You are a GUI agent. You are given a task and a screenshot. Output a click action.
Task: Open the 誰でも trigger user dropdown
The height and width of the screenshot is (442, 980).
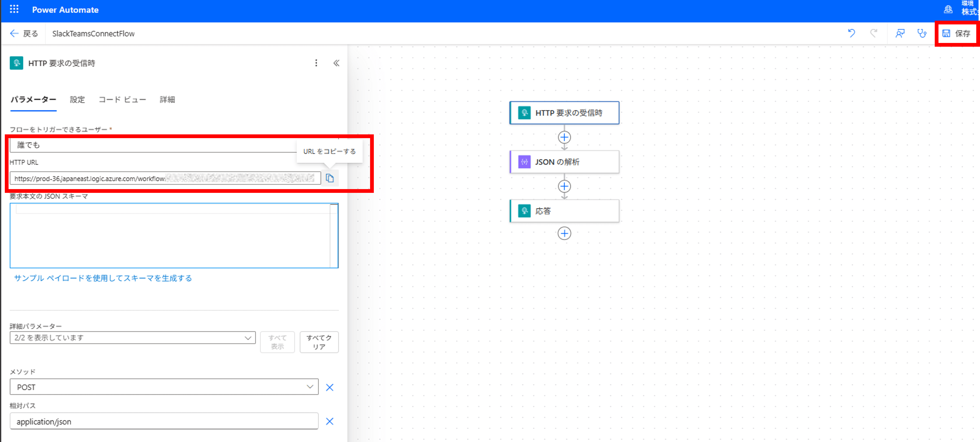point(152,145)
